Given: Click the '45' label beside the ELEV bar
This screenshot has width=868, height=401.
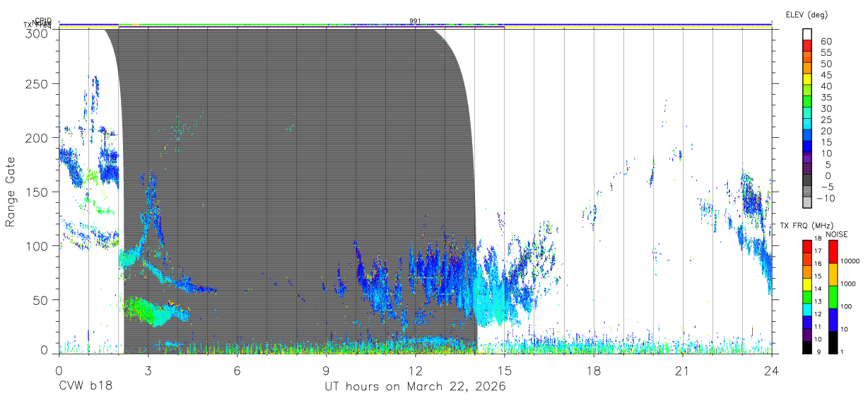Looking at the screenshot, I should pos(826,74).
